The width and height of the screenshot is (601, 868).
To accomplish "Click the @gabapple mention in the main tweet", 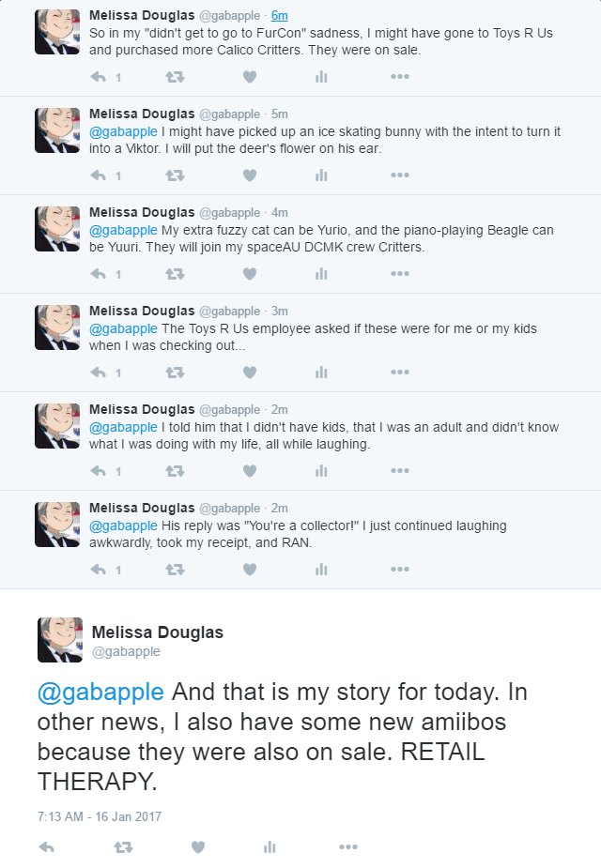I will 100,692.
